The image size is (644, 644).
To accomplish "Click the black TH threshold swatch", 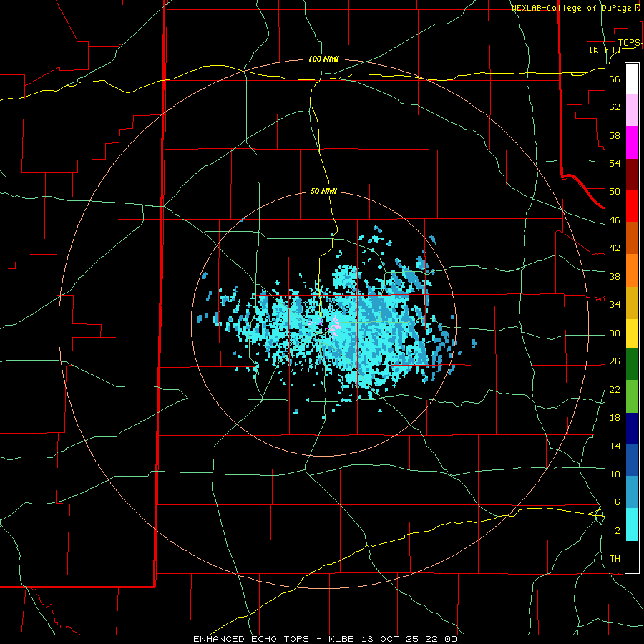I will (632, 557).
